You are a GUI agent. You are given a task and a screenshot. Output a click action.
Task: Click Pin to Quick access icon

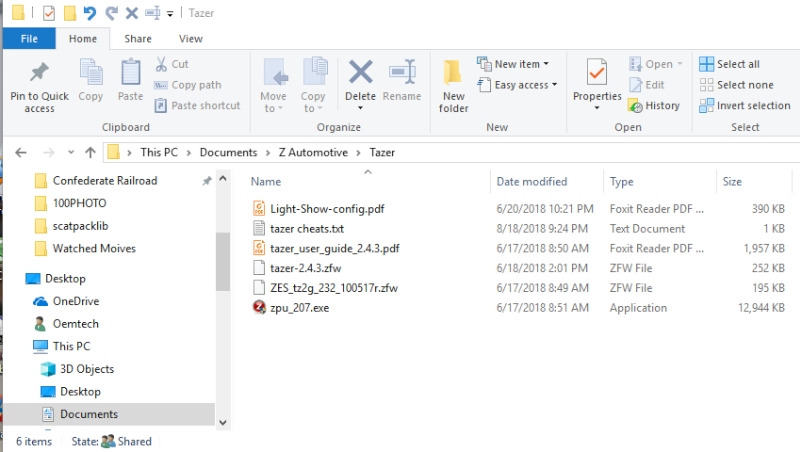pos(39,72)
